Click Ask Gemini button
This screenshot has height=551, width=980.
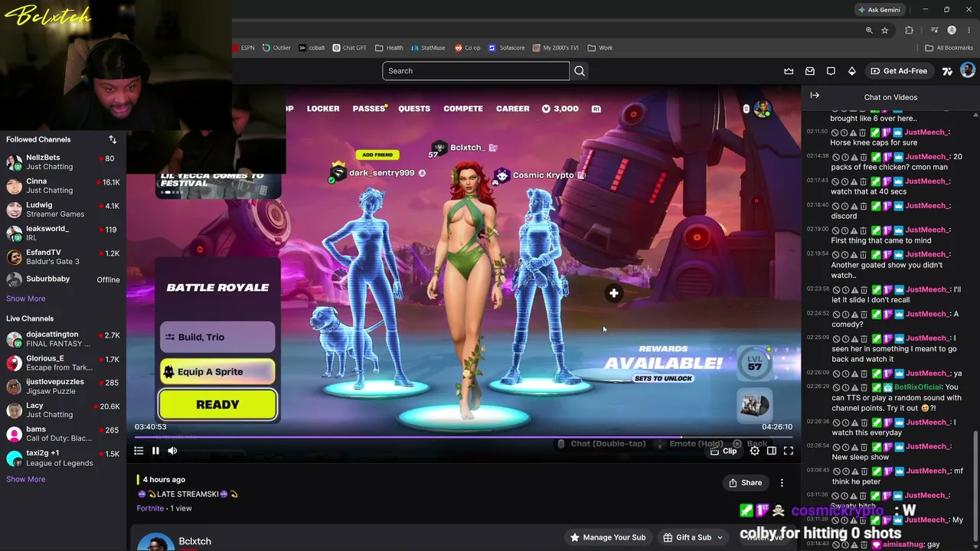click(879, 10)
